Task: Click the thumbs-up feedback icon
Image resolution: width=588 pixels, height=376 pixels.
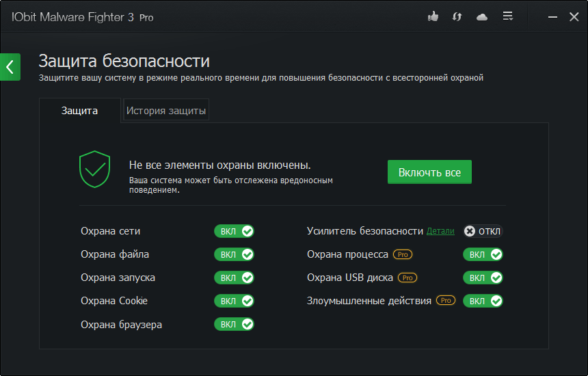Action: (x=433, y=16)
